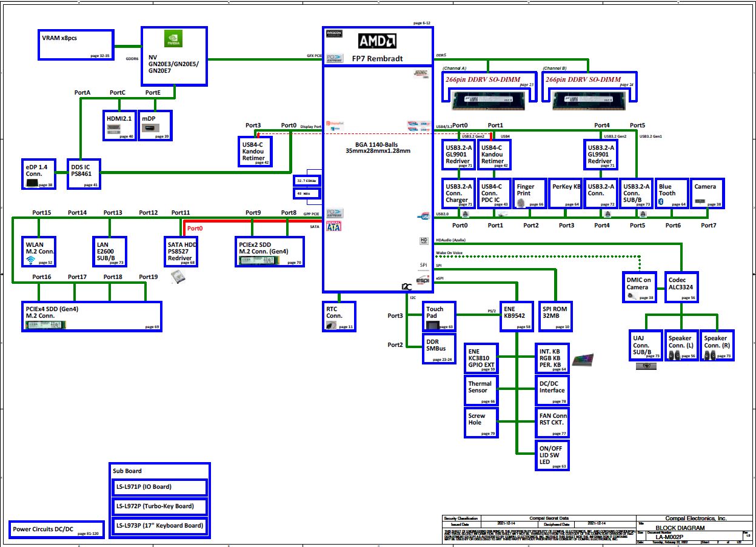Screen dimensions: 756x547
Task: Click the SSD picture in PCIEx4 SDD block
Action: 44,326
